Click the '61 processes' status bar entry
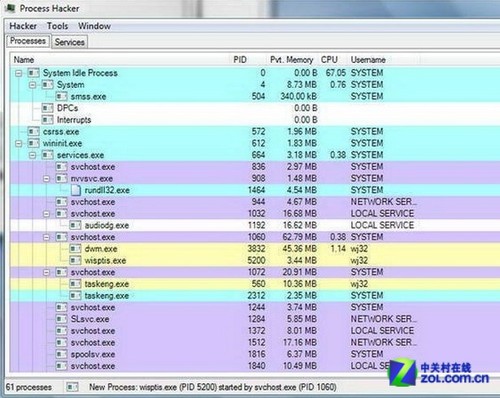The width and height of the screenshot is (500, 398). point(29,387)
